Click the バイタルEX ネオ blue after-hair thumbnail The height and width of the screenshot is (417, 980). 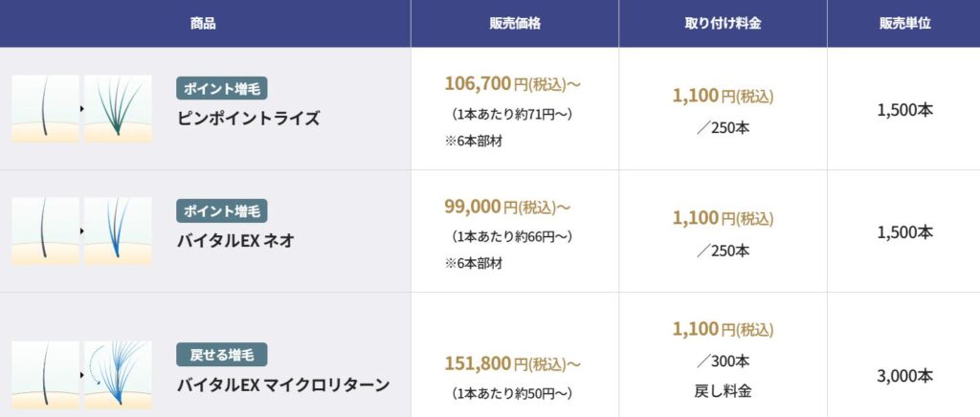click(118, 230)
